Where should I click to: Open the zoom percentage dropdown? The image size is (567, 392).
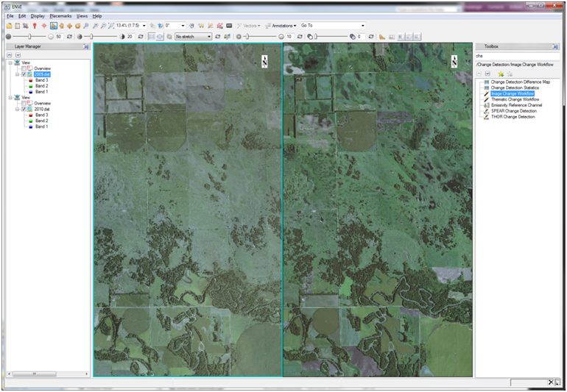pyautogui.click(x=144, y=26)
